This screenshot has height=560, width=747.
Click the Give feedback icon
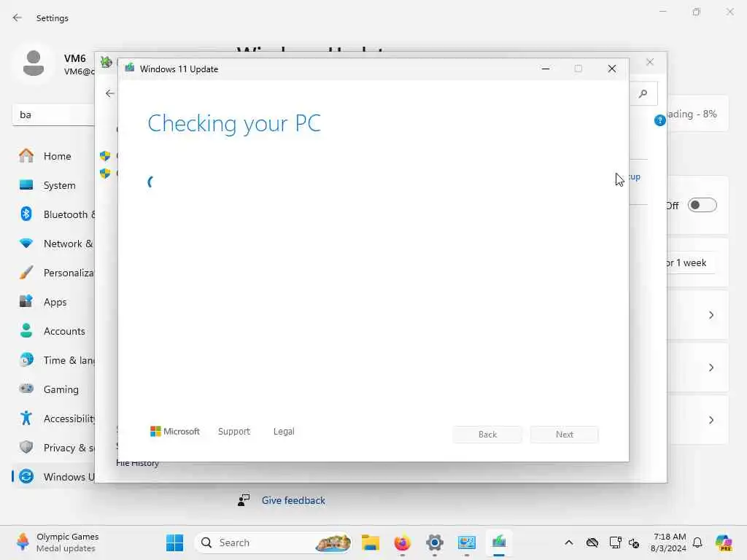click(244, 500)
